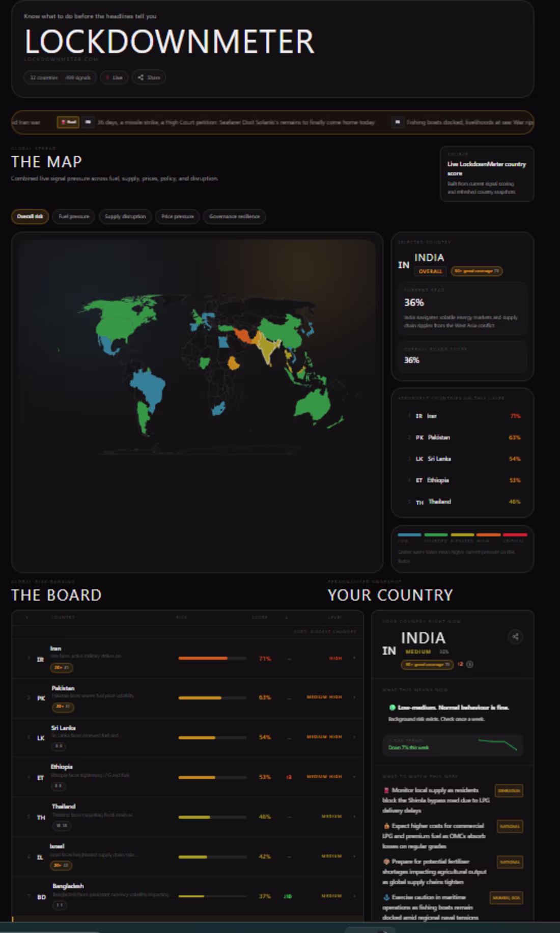Viewport: 560px width, 933px height.
Task: Click the Bangladesh country name
Action: pyautogui.click(x=68, y=886)
